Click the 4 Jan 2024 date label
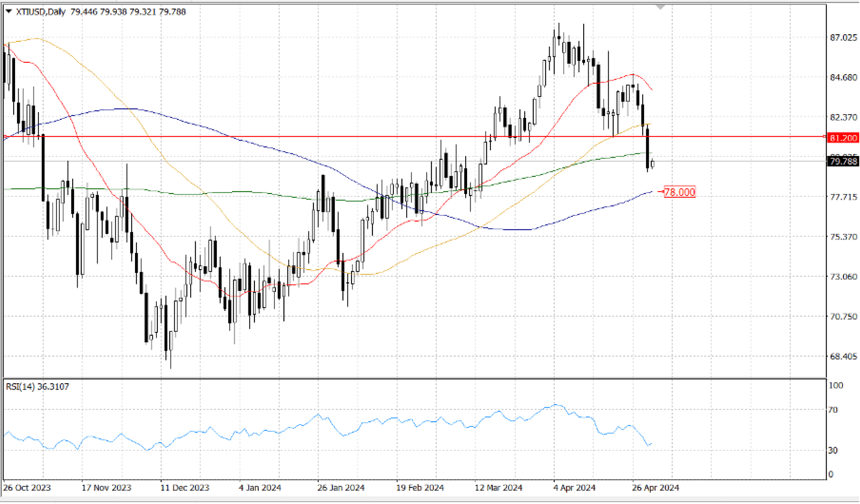 coord(260,488)
